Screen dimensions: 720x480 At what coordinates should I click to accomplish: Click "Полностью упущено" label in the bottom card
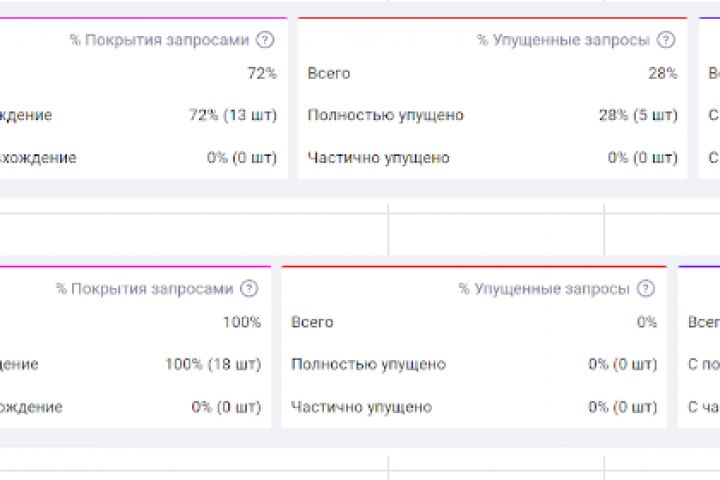(x=368, y=364)
